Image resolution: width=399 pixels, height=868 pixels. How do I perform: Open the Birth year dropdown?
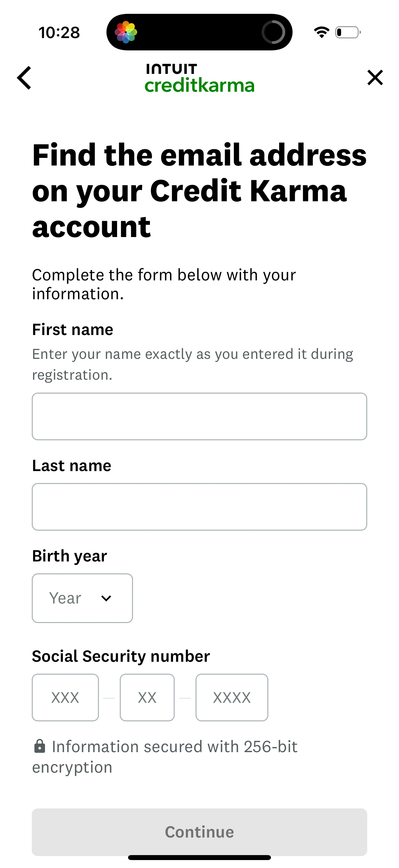click(x=82, y=598)
